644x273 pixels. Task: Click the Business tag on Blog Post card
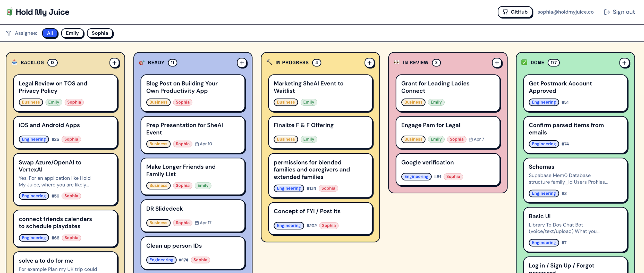[158, 102]
